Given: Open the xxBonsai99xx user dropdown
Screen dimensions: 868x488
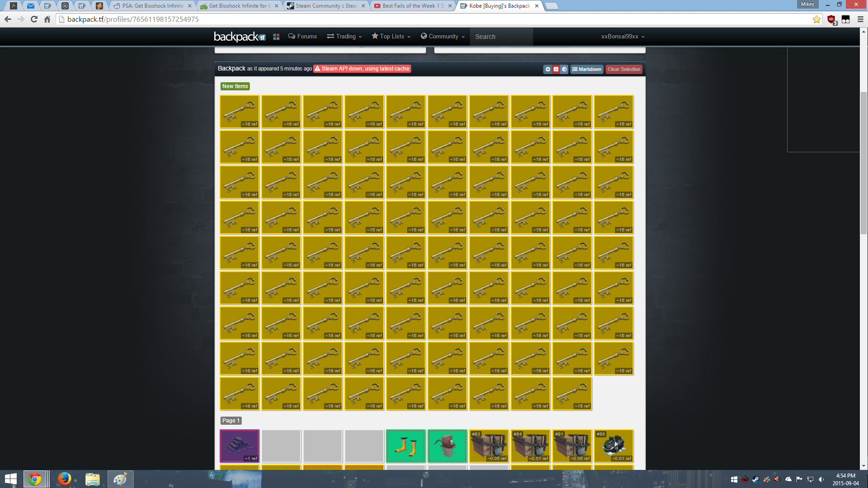Looking at the screenshot, I should click(x=623, y=37).
